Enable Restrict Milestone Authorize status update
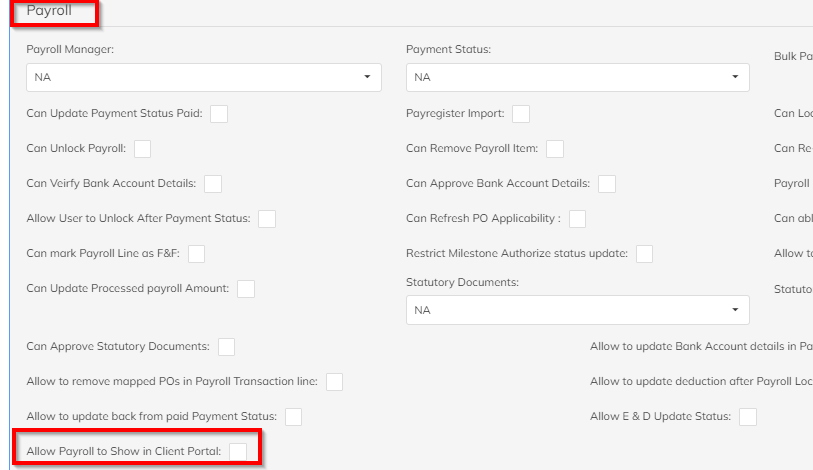The height and width of the screenshot is (470, 813). point(644,254)
